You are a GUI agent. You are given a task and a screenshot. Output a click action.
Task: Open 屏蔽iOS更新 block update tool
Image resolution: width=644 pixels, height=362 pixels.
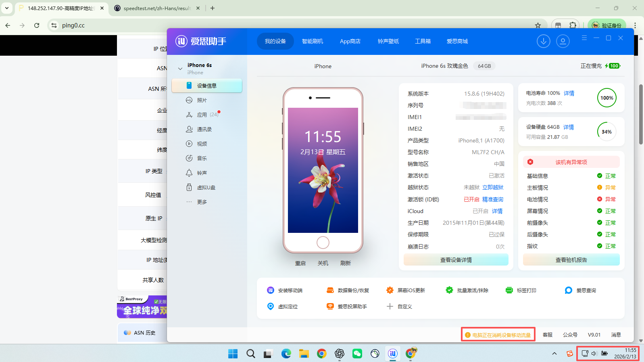tap(406, 291)
